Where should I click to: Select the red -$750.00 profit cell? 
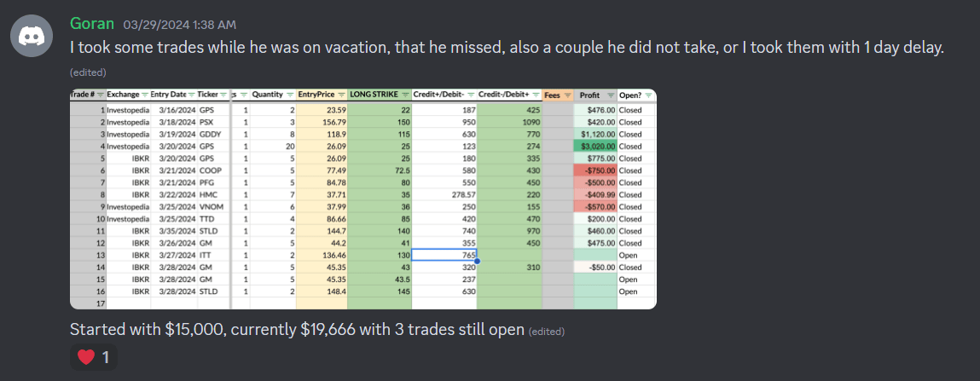click(x=595, y=170)
